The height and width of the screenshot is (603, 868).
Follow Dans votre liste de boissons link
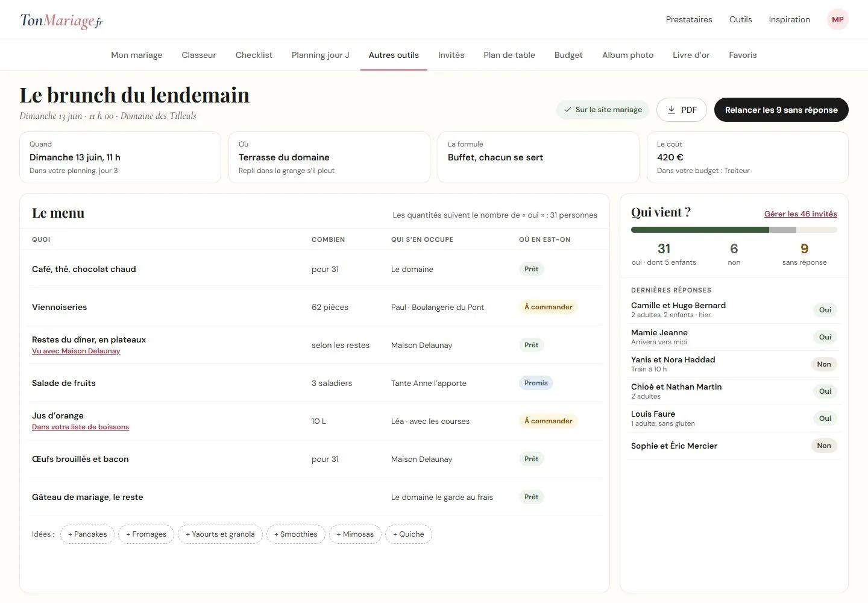[x=80, y=427]
